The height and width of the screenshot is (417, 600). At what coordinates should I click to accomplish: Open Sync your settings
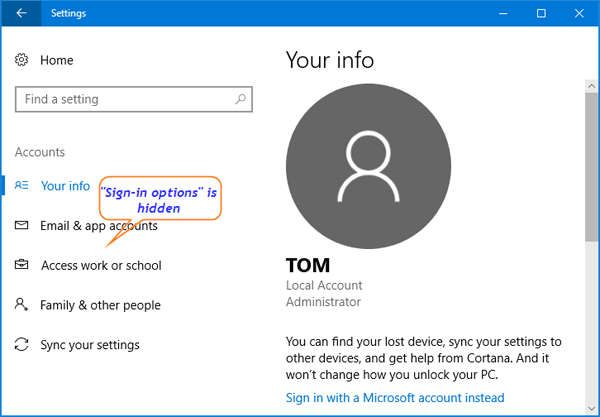(x=90, y=346)
